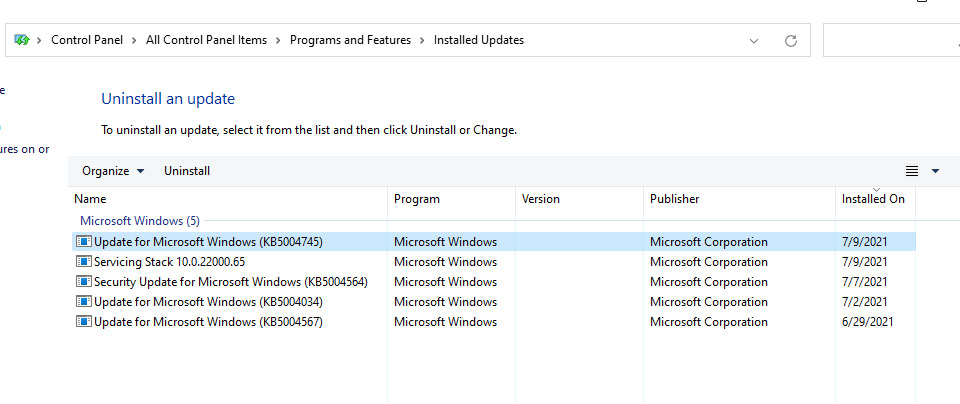Select Servicing Stack 10.0.22000.65 row
Viewport: 960px width, 404px height.
[493, 262]
